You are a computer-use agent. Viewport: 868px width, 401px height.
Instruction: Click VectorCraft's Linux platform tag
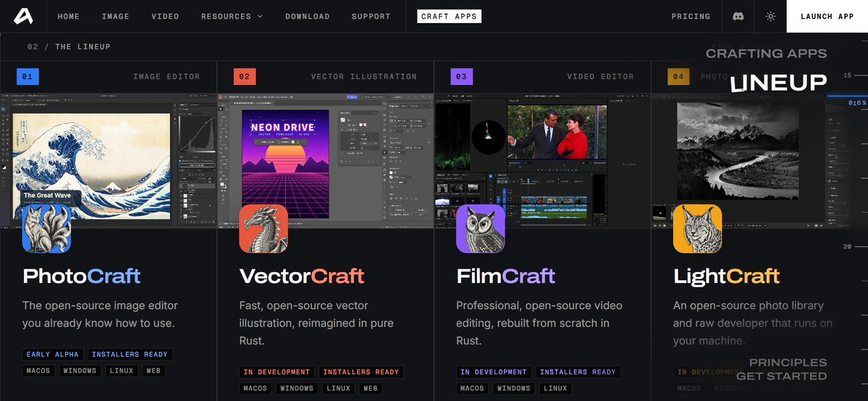point(339,389)
